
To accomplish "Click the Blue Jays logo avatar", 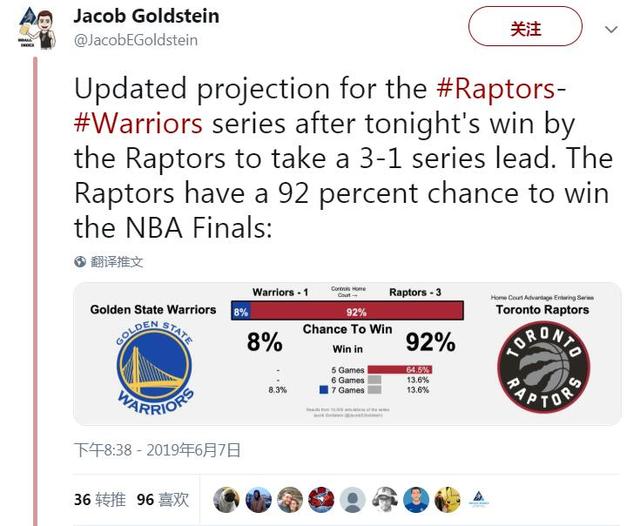I will pos(321,499).
